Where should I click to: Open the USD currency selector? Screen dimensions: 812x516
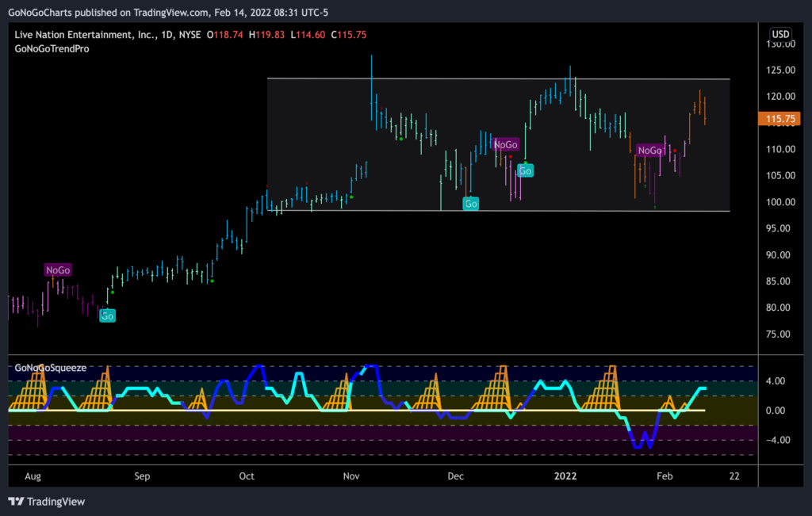click(780, 34)
